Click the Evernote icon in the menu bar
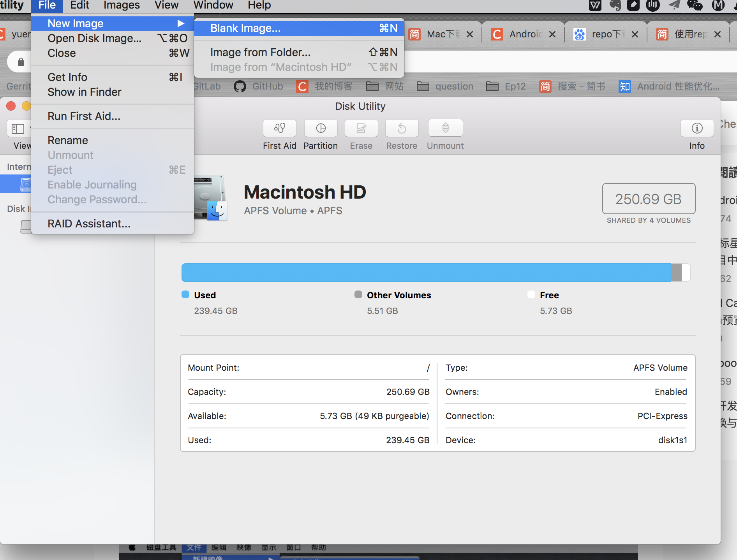737x560 pixels. click(615, 5)
